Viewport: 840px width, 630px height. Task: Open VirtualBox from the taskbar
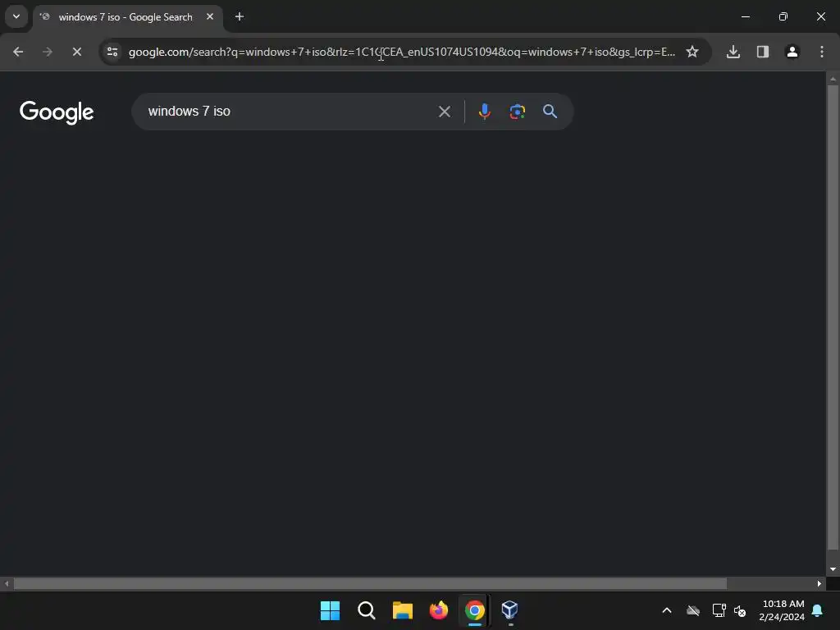509,610
